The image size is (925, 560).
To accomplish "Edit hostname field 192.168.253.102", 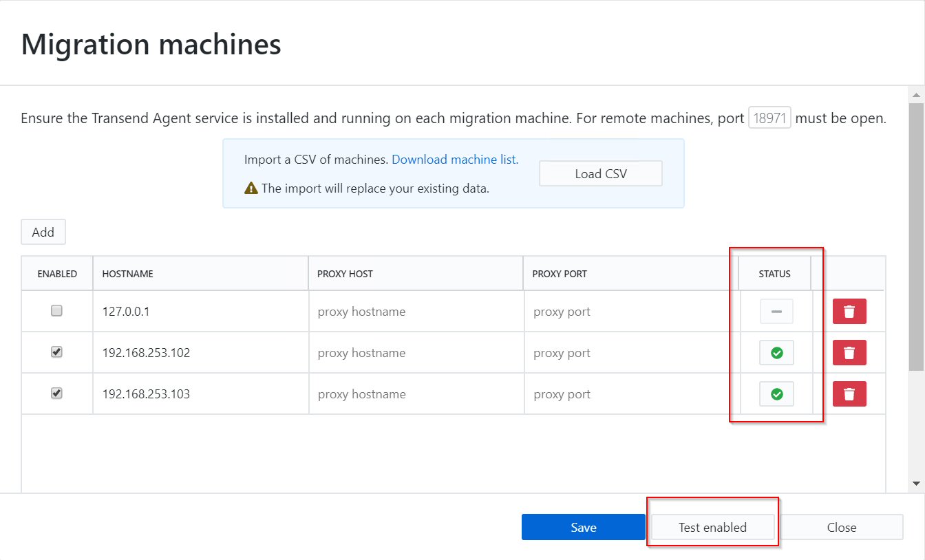I will click(x=200, y=353).
